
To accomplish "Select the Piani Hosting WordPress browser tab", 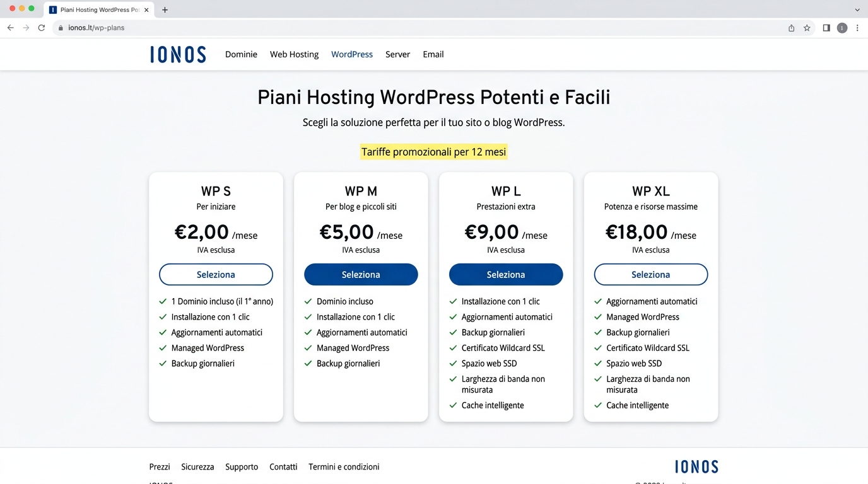I will pyautogui.click(x=98, y=10).
